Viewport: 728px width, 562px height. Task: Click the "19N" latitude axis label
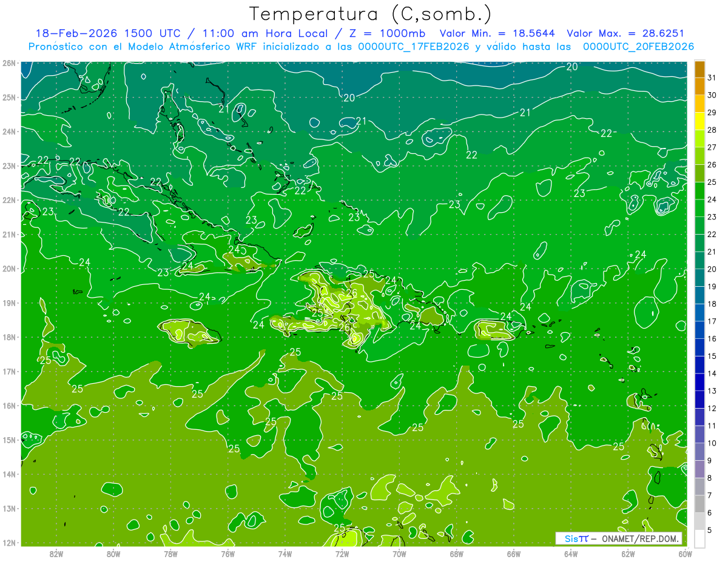8,303
